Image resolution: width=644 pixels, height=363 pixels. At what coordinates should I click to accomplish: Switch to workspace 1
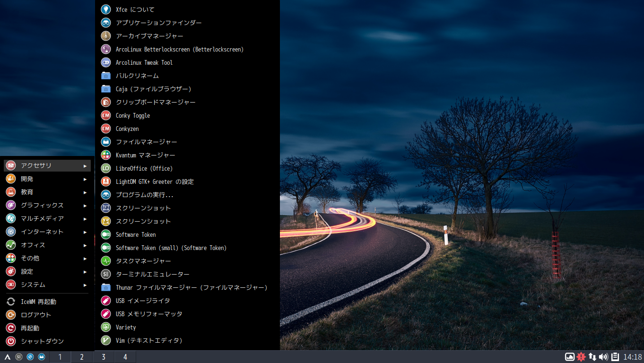(x=60, y=357)
